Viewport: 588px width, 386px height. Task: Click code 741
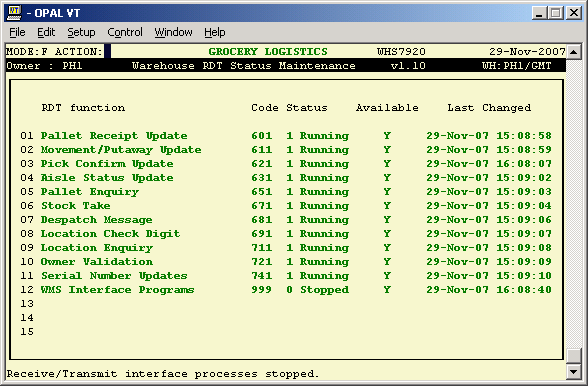tap(261, 276)
